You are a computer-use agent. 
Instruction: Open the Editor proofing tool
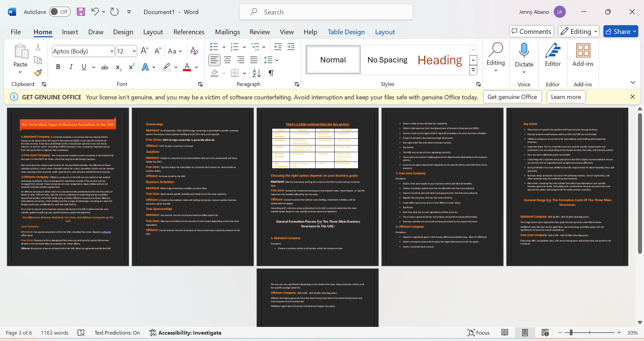(x=552, y=55)
